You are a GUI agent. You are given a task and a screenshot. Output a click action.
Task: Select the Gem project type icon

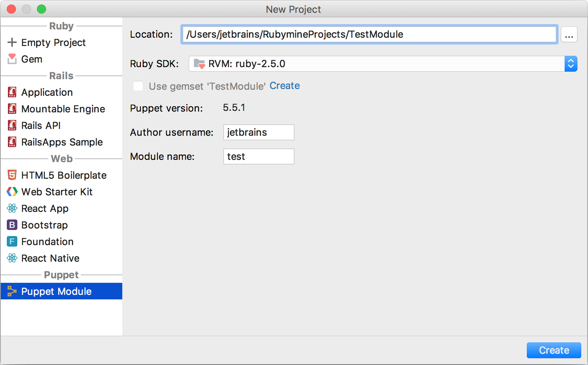pyautogui.click(x=11, y=59)
